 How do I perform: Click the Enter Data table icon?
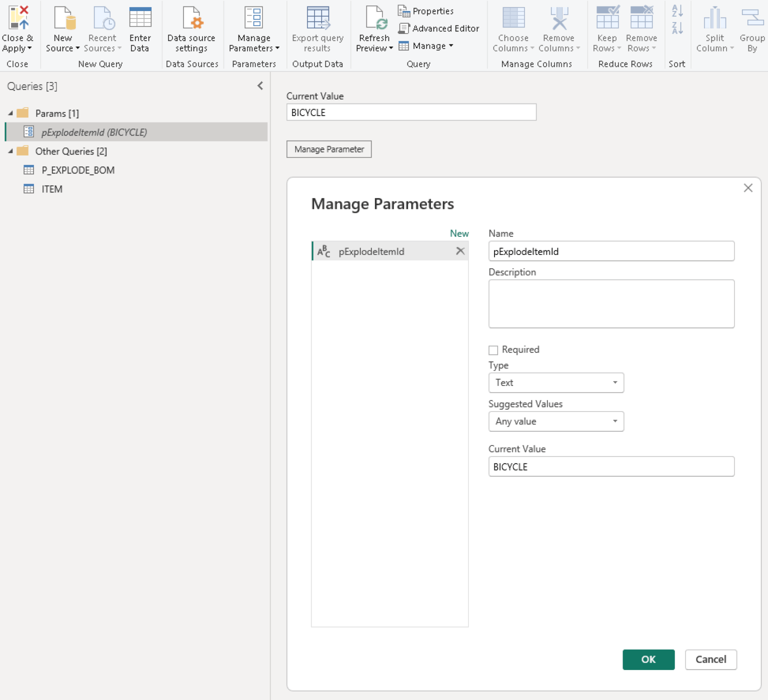coord(140,17)
